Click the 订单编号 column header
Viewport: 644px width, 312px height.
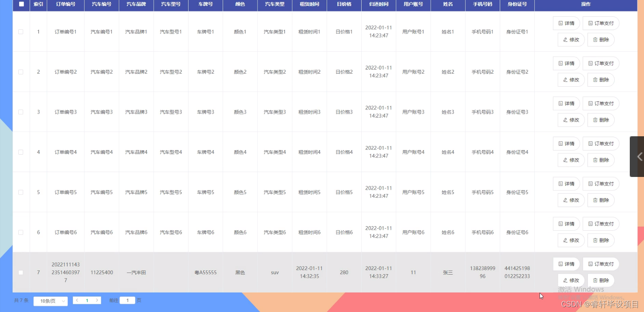(x=65, y=4)
